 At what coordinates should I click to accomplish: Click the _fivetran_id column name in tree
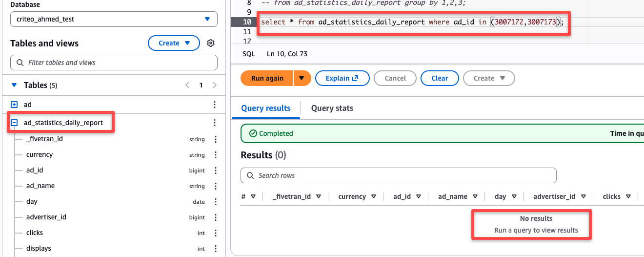(44, 139)
